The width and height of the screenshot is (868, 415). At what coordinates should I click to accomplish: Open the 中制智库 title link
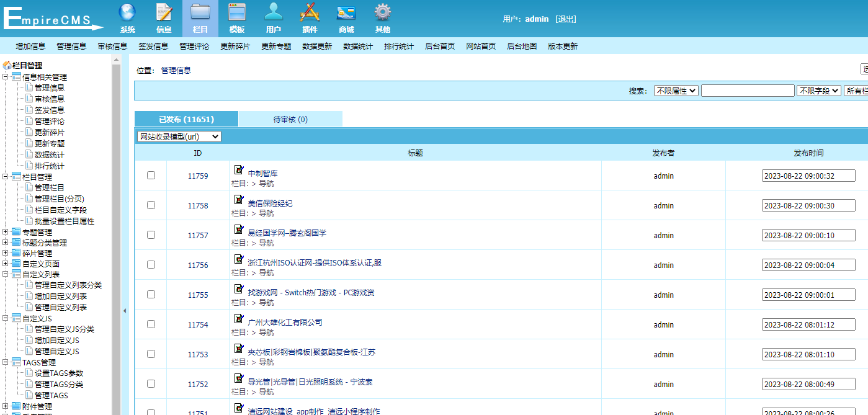tap(263, 174)
